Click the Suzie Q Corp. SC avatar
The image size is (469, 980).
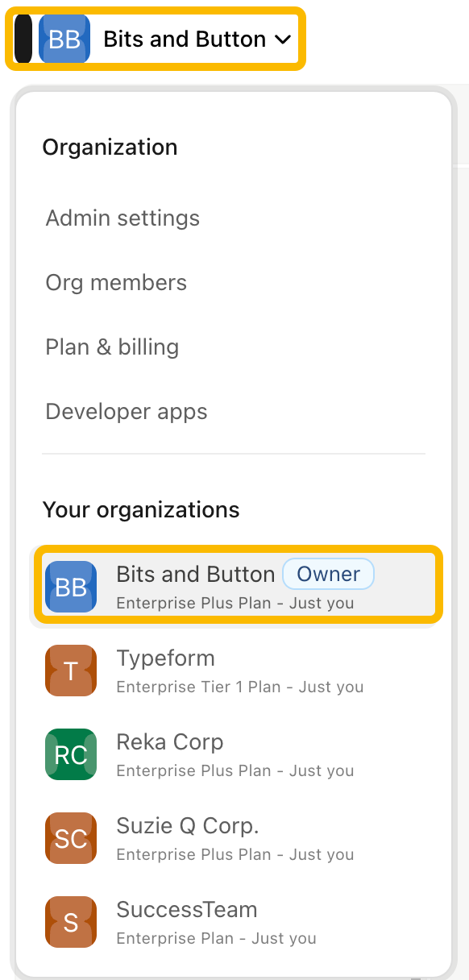click(x=71, y=838)
